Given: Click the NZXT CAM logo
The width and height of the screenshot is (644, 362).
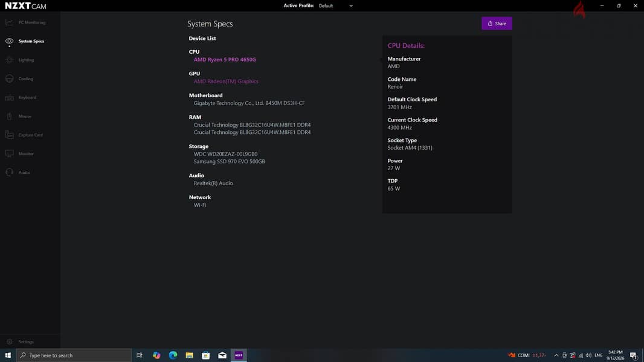Looking at the screenshot, I should pos(25,6).
